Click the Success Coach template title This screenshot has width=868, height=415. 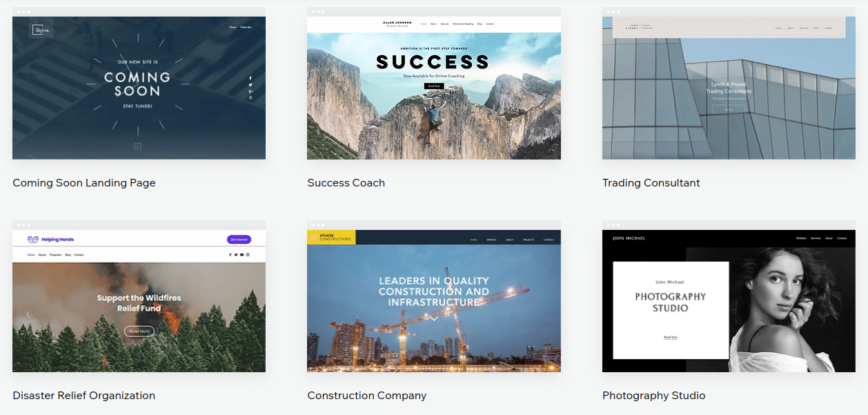click(346, 183)
